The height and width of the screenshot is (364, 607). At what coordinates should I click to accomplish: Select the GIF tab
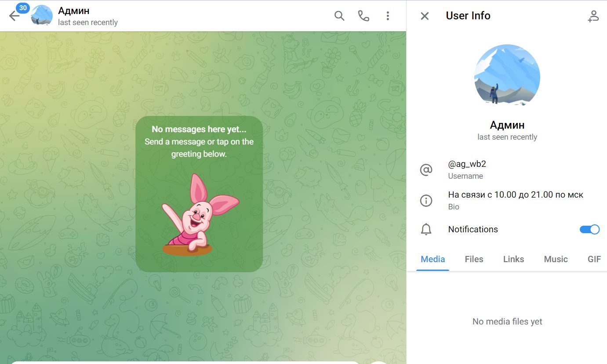pos(594,259)
